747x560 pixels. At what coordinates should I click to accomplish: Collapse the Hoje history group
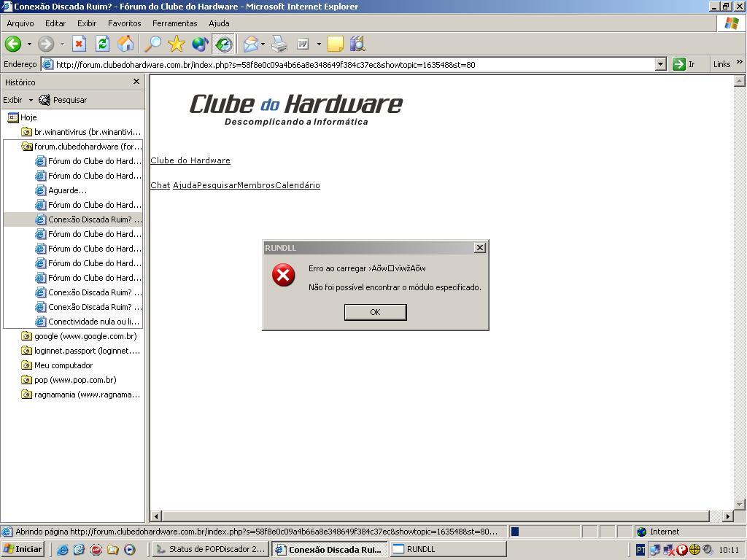tap(22, 117)
